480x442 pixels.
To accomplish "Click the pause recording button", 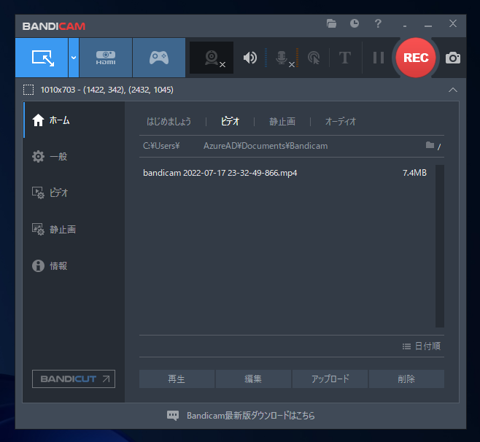I will point(378,58).
